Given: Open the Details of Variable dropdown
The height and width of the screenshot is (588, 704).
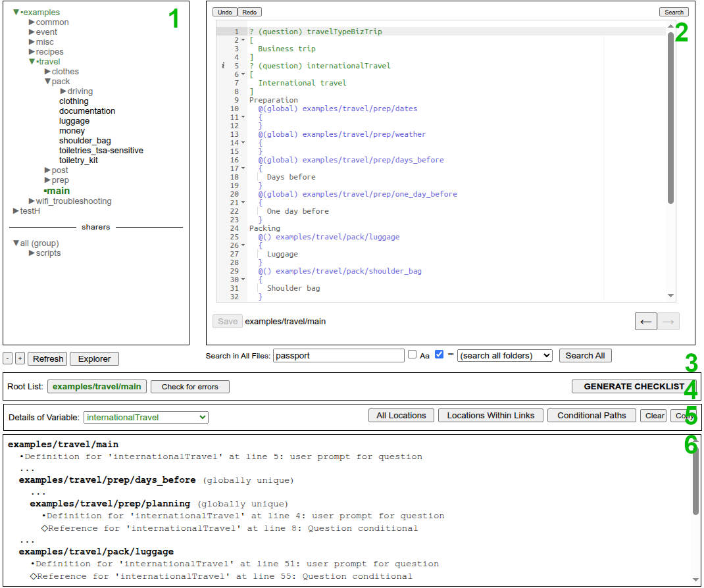Looking at the screenshot, I should pos(145,417).
